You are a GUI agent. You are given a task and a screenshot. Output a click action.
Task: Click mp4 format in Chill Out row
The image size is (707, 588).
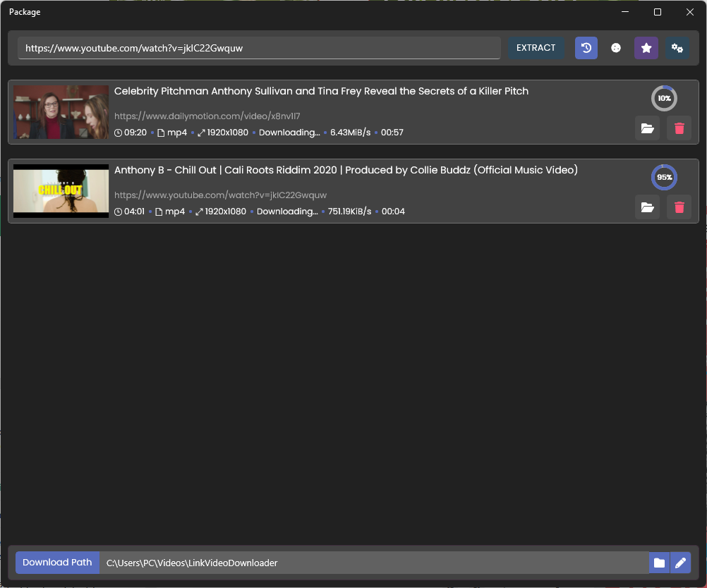175,212
